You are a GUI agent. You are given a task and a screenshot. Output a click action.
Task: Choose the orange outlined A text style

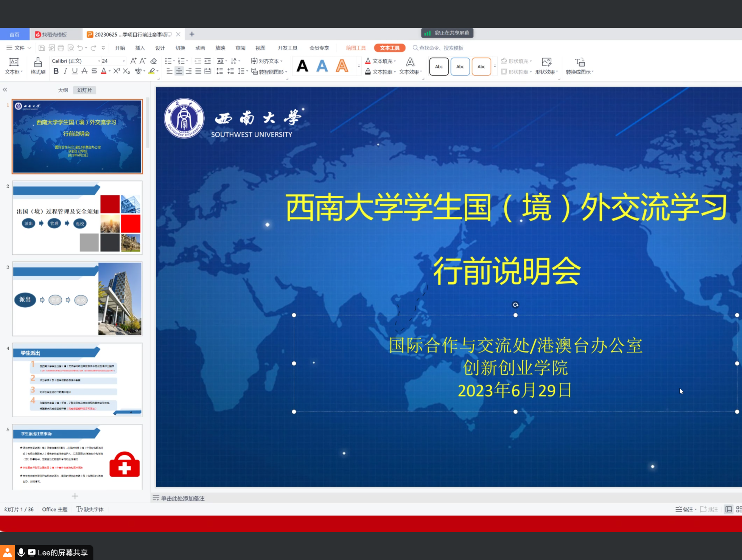pos(342,66)
